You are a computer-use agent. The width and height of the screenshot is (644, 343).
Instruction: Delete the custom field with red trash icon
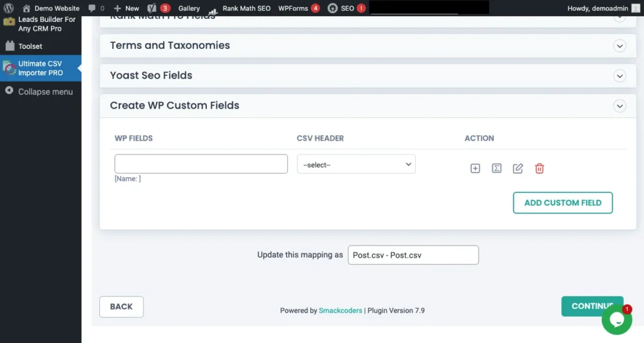point(539,168)
